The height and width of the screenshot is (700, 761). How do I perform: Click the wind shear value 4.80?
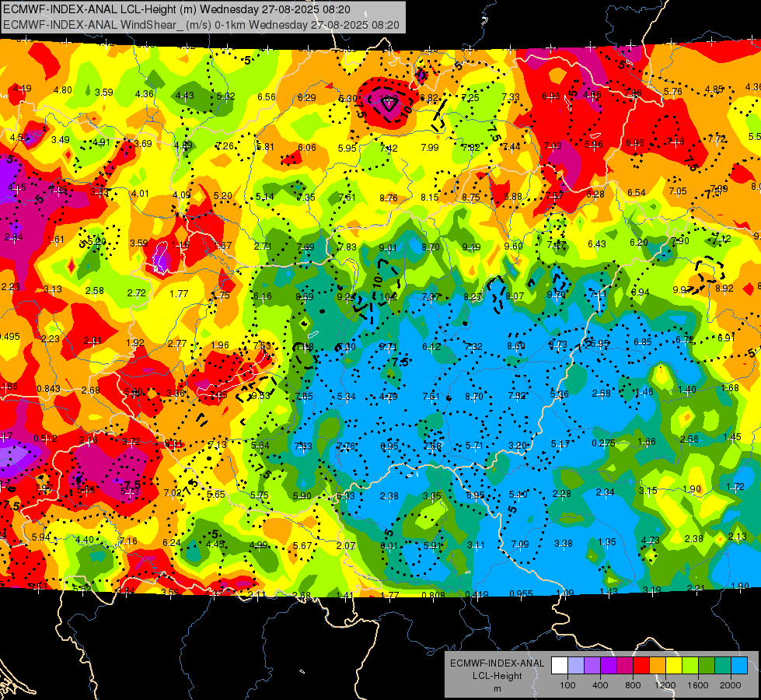pos(63,90)
